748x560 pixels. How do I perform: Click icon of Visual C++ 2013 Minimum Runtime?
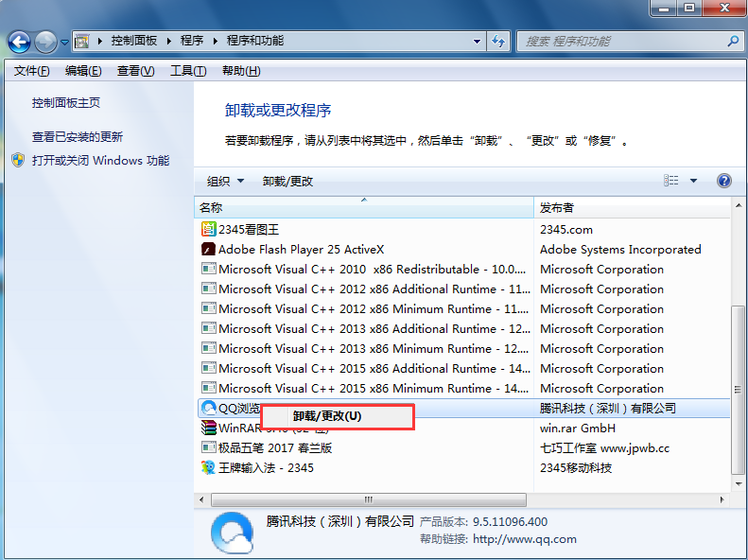pos(208,349)
